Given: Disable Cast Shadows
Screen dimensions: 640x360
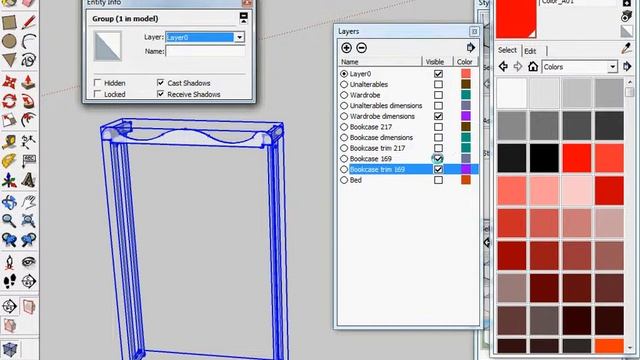Looking at the screenshot, I should (x=161, y=83).
